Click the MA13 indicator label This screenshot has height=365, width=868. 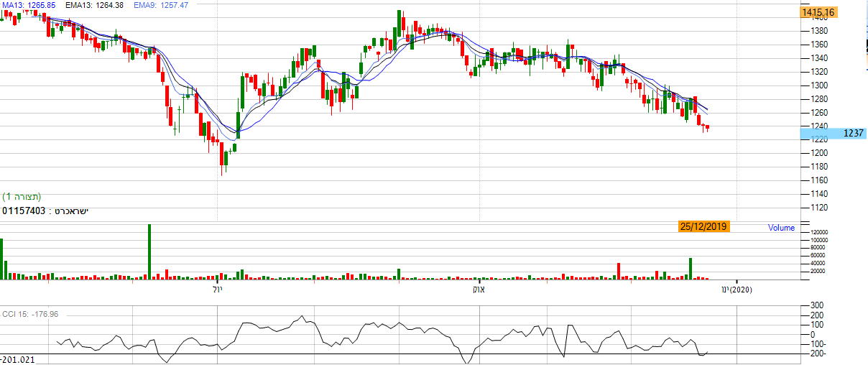pos(27,5)
